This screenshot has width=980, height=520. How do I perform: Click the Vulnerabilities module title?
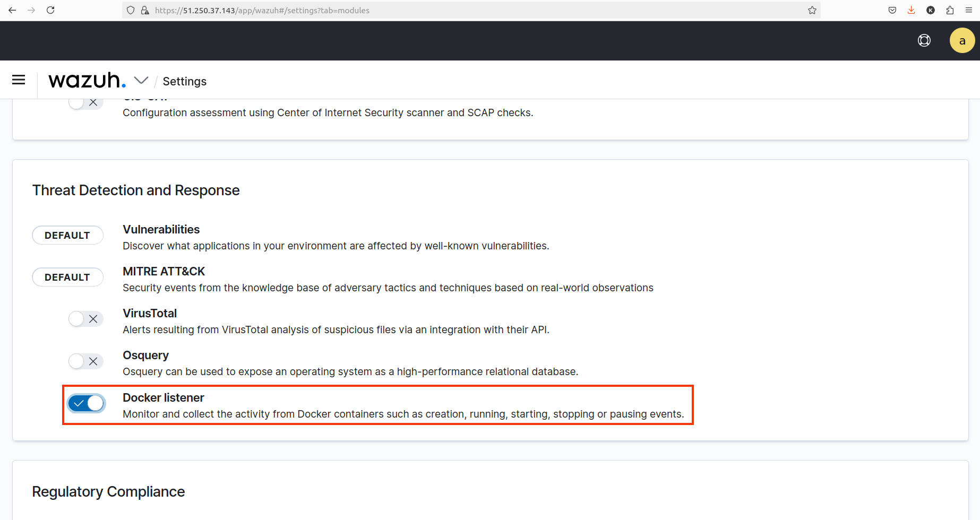161,229
